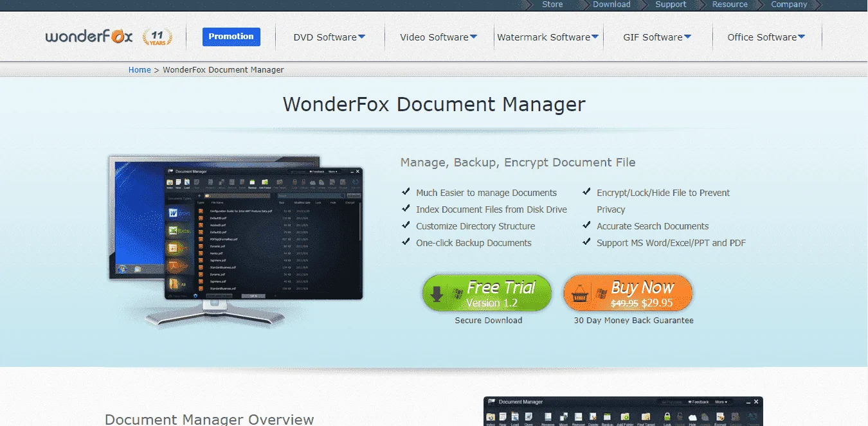Open the Download link in top bar

pyautogui.click(x=611, y=4)
